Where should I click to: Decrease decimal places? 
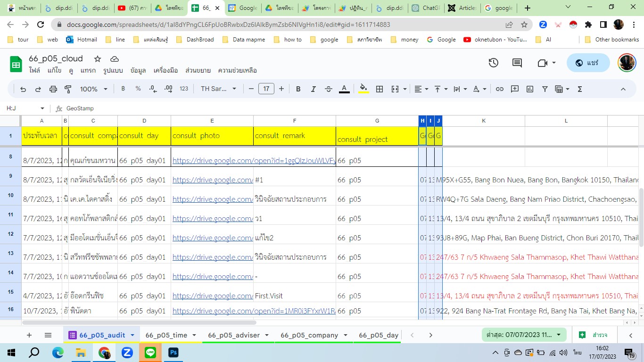tap(153, 89)
